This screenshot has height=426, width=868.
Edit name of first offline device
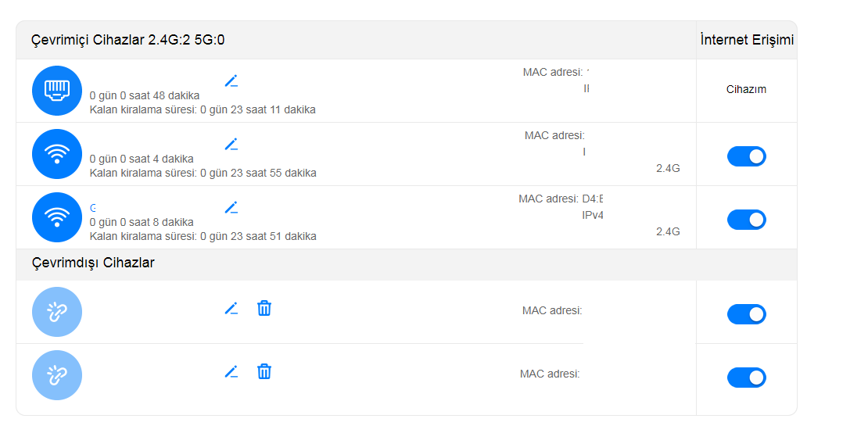click(231, 308)
